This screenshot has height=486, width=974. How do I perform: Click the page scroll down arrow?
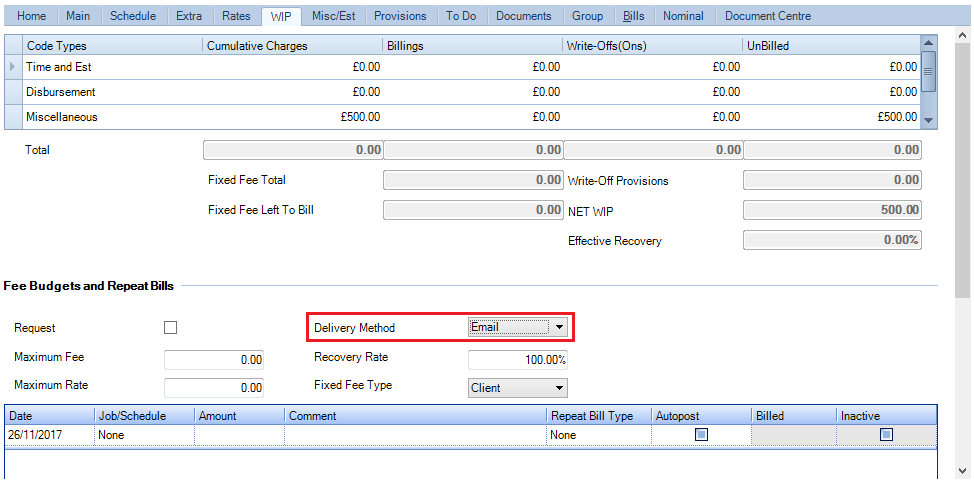[x=964, y=470]
